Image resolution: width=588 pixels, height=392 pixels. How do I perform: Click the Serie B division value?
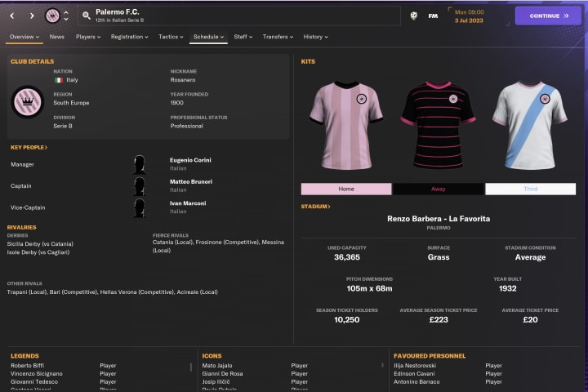pos(63,126)
